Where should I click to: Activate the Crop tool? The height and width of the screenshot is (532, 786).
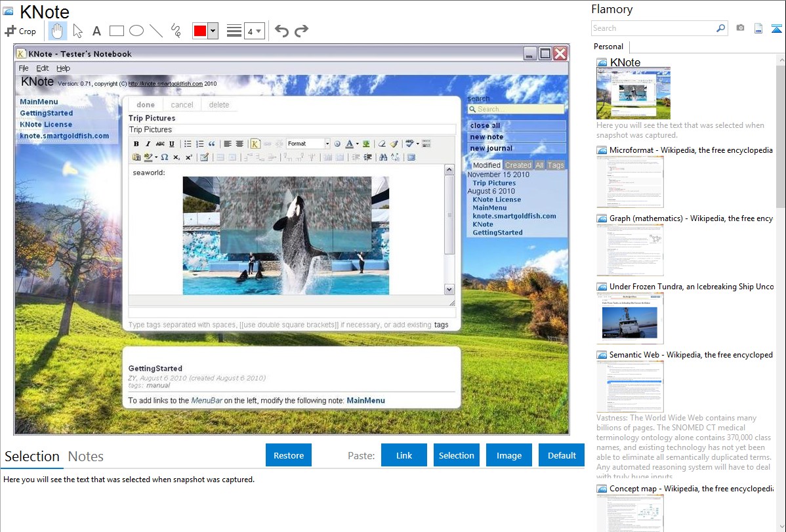point(20,31)
